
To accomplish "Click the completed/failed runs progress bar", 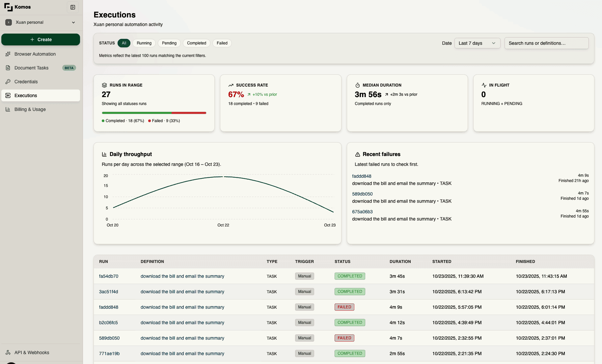I will click(154, 113).
